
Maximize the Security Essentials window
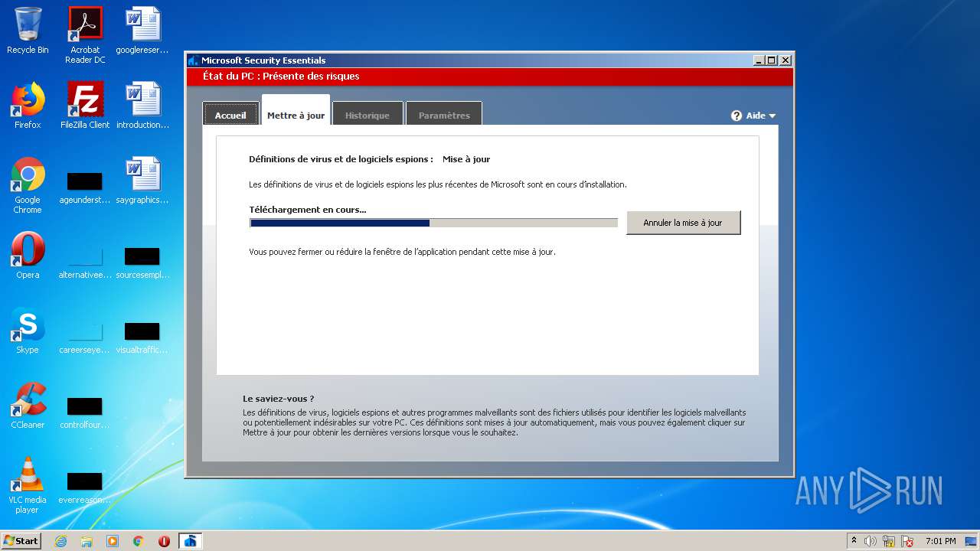[772, 60]
